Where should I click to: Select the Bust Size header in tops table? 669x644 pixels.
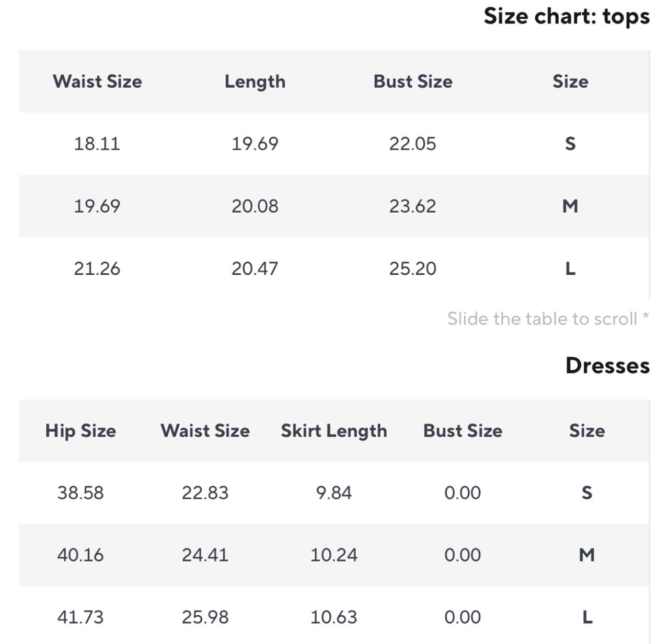pos(413,81)
